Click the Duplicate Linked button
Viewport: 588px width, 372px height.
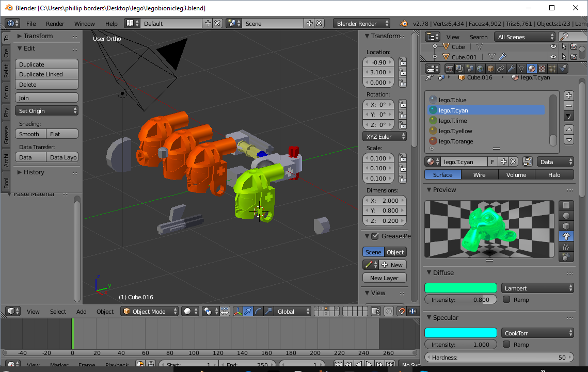[46, 74]
